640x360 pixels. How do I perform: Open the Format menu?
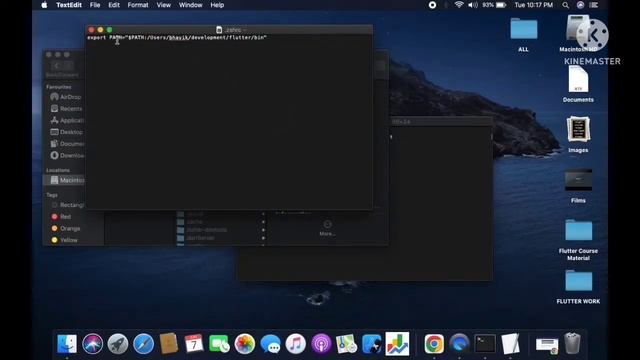click(138, 5)
